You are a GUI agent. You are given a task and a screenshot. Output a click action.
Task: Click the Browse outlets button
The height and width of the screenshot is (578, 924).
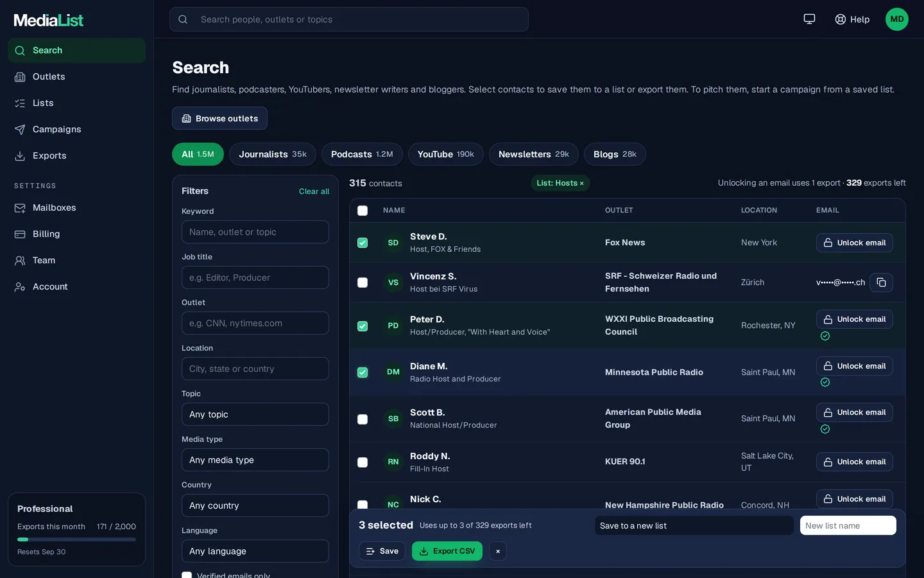219,118
